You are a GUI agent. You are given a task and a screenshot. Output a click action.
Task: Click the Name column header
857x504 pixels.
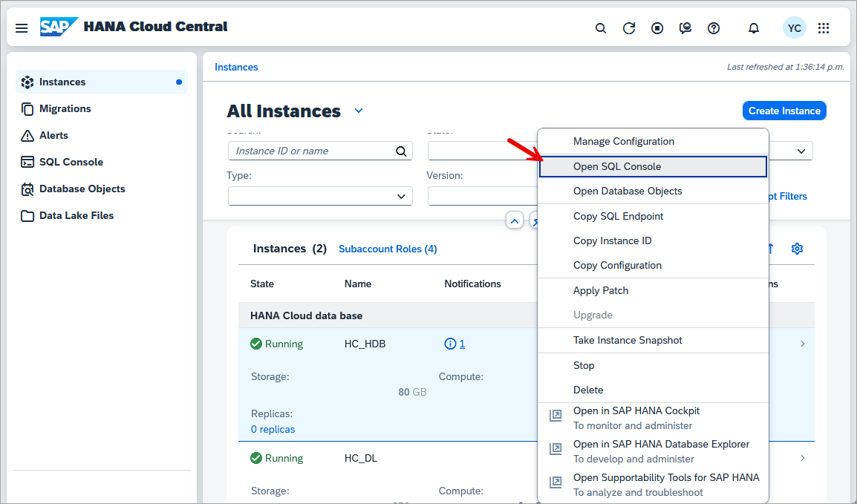pyautogui.click(x=358, y=284)
